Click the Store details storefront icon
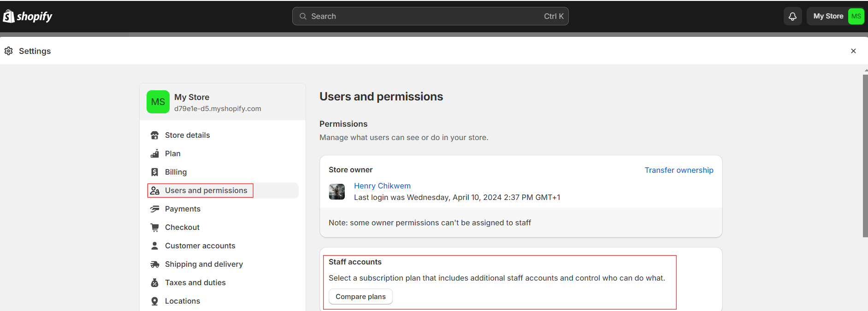 tap(155, 135)
